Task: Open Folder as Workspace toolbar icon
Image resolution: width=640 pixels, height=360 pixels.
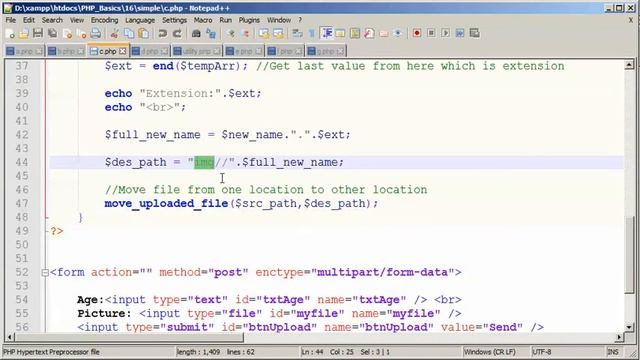Action: pos(384,33)
